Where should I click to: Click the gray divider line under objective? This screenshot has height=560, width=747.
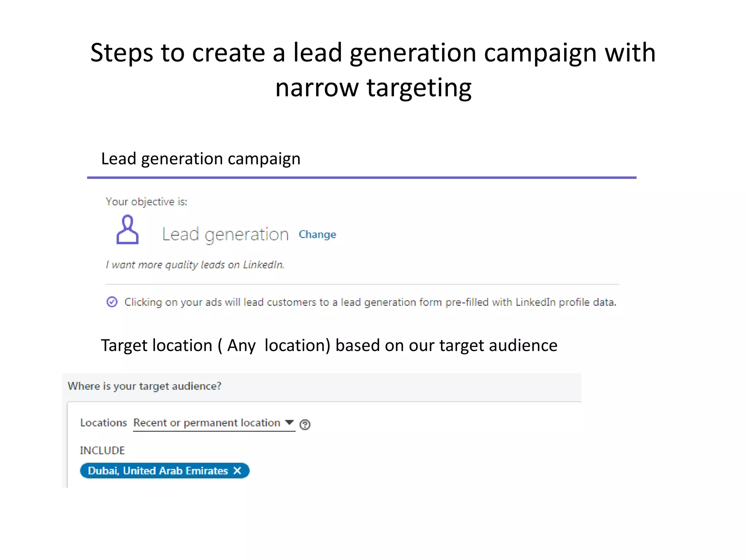(362, 284)
